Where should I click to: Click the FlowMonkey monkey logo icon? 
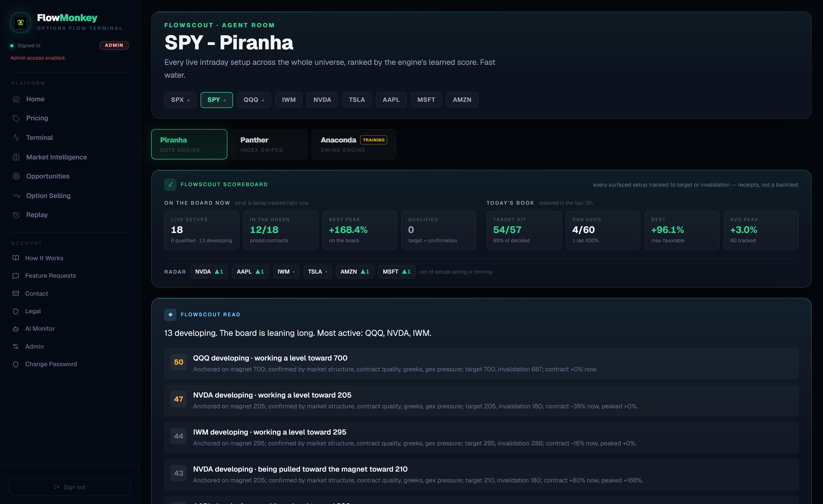click(x=21, y=22)
